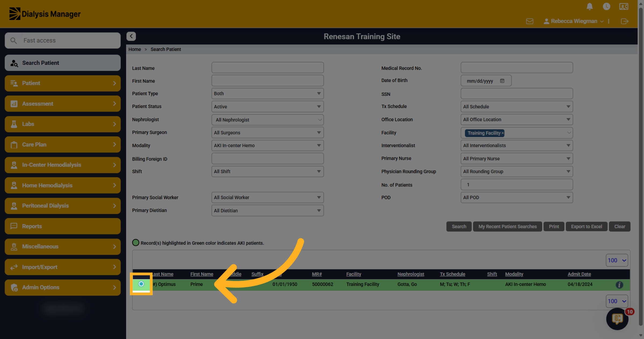Expand the Patient sidebar menu
This screenshot has height=339, width=644.
(63, 83)
